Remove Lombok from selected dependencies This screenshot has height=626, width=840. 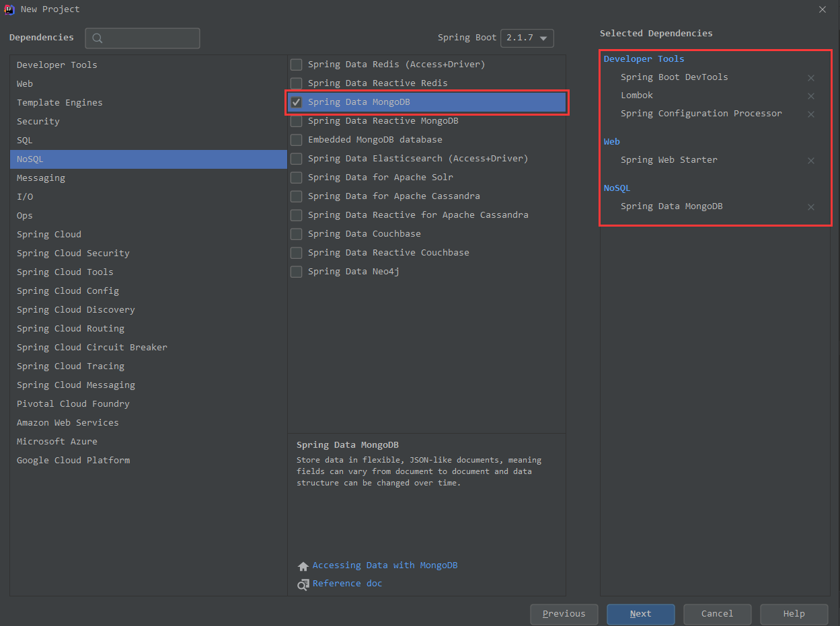click(811, 96)
